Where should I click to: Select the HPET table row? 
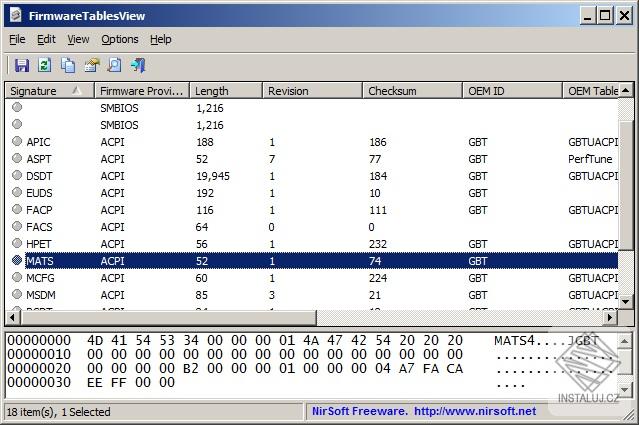pyautogui.click(x=312, y=244)
